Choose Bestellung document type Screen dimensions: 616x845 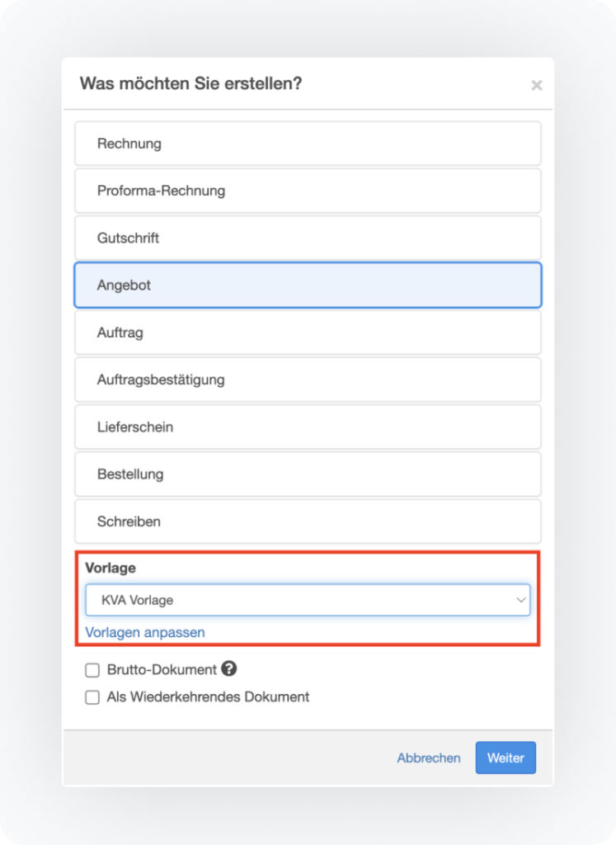click(308, 474)
